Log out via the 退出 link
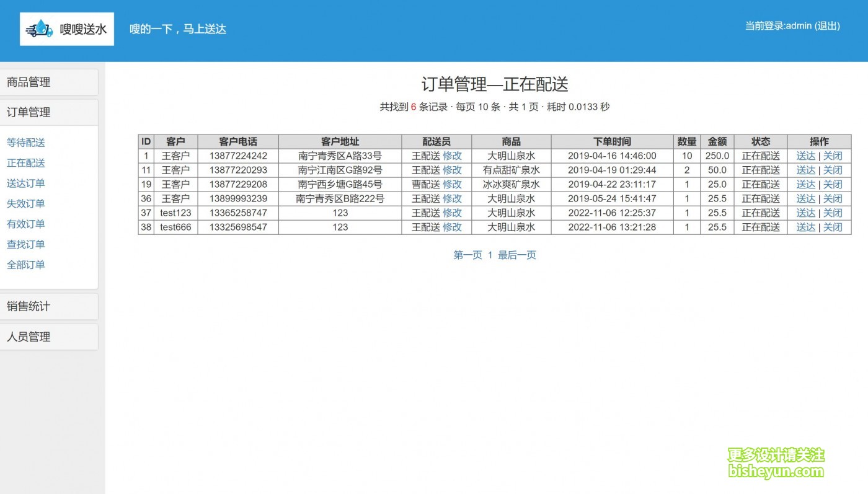868x494 pixels. click(x=827, y=26)
